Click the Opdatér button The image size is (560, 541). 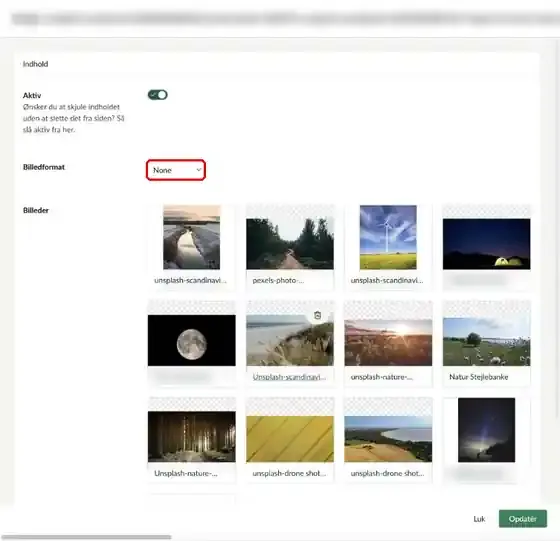coord(522,519)
